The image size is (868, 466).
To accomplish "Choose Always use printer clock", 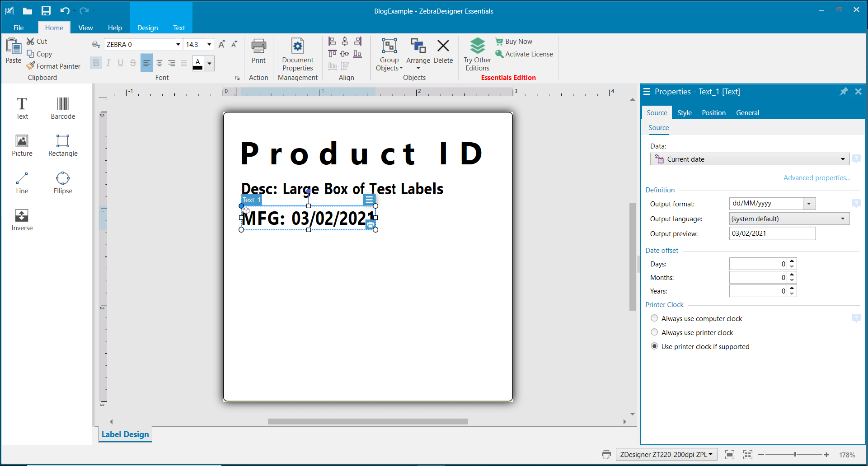I will point(654,332).
